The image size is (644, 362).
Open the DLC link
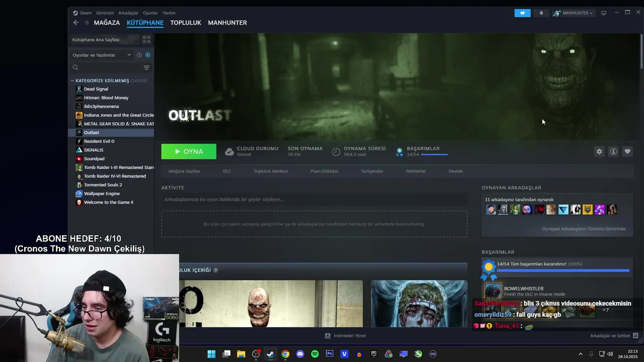pyautogui.click(x=227, y=171)
